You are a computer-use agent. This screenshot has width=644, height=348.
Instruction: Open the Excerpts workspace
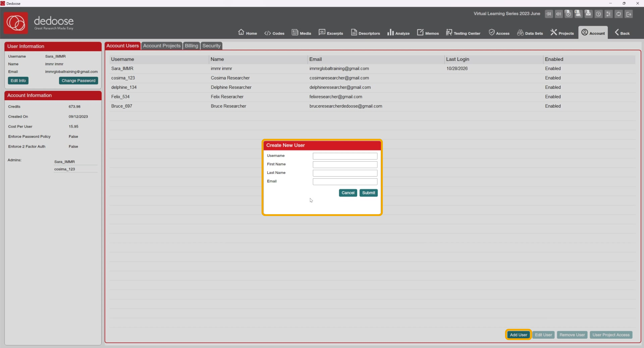[331, 33]
